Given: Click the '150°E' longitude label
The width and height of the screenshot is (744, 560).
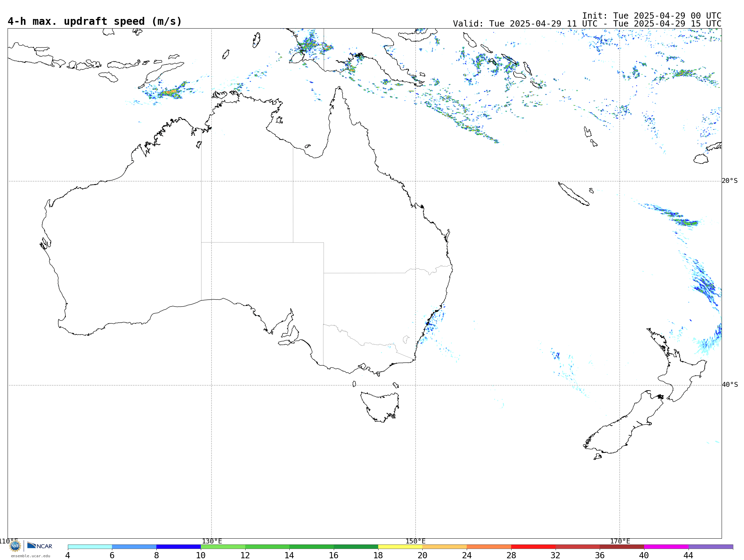Looking at the screenshot, I should pyautogui.click(x=415, y=541).
